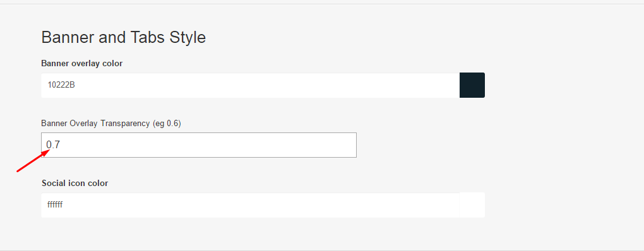Open the white social icon color swatch
This screenshot has width=644, height=251.
(x=472, y=205)
